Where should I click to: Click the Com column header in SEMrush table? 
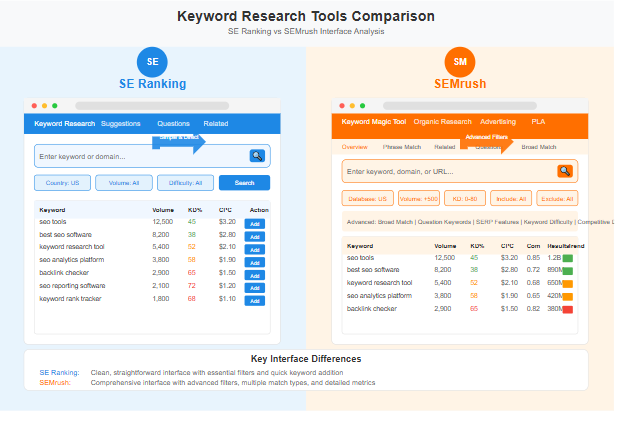point(533,246)
